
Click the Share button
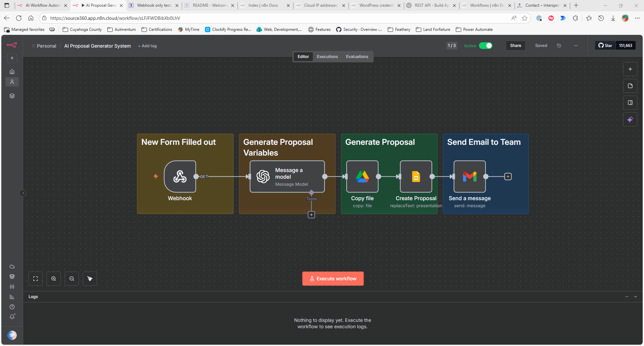(515, 46)
